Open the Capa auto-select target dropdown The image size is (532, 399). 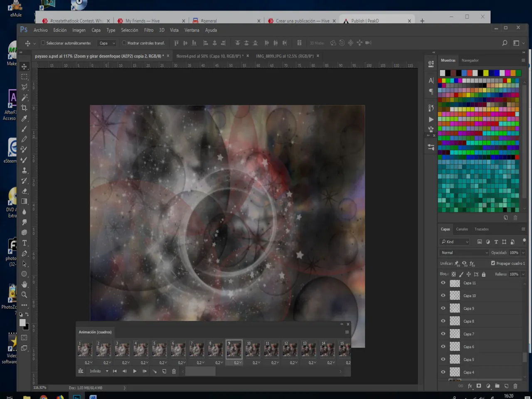coord(107,43)
